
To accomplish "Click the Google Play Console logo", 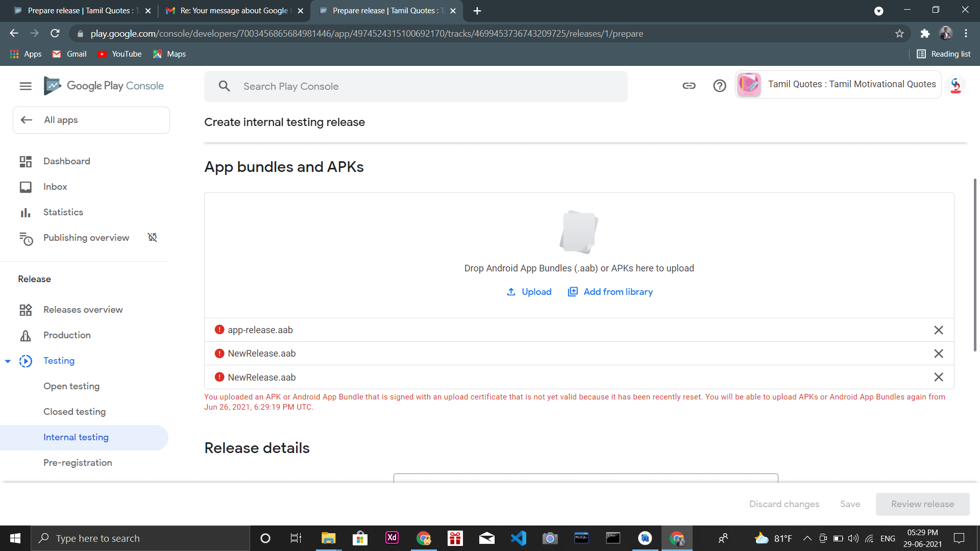I will coord(104,86).
